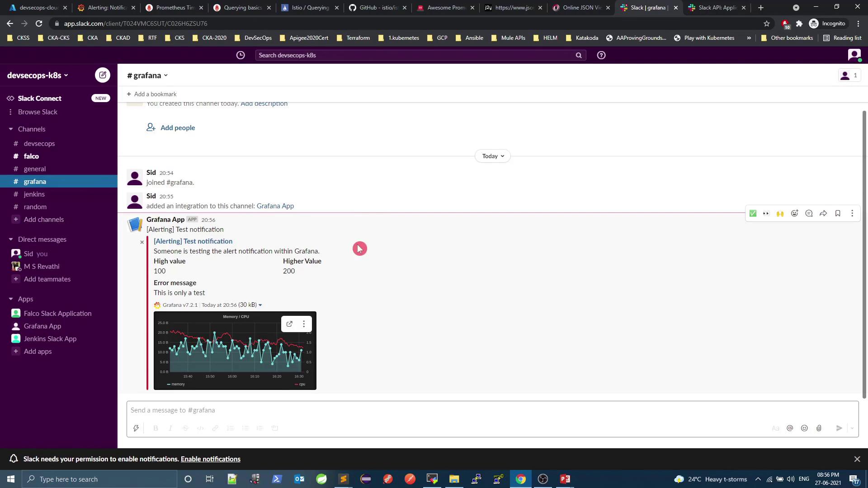Open the devsecops-k8s workspace dropdown
868x488 pixels.
click(x=38, y=75)
